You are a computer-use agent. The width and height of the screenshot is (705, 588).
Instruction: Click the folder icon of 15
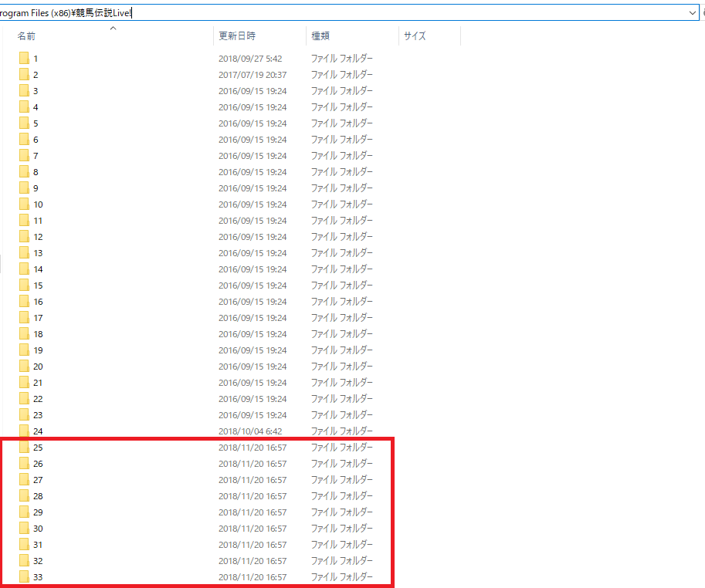(x=24, y=286)
